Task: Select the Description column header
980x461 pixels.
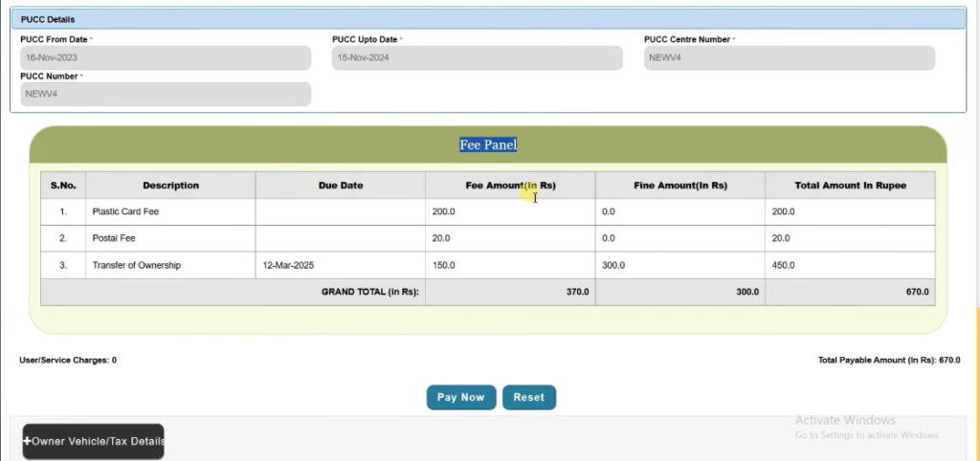Action: (x=170, y=186)
